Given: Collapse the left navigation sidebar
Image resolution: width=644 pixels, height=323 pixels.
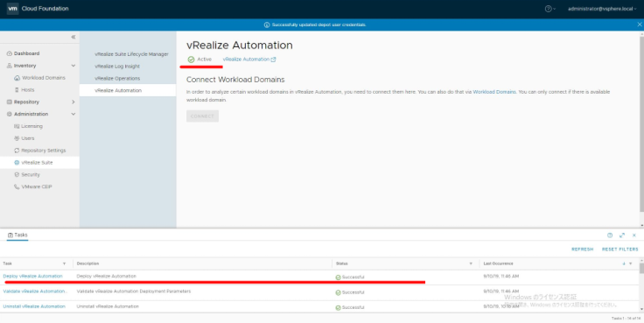Looking at the screenshot, I should [73, 37].
